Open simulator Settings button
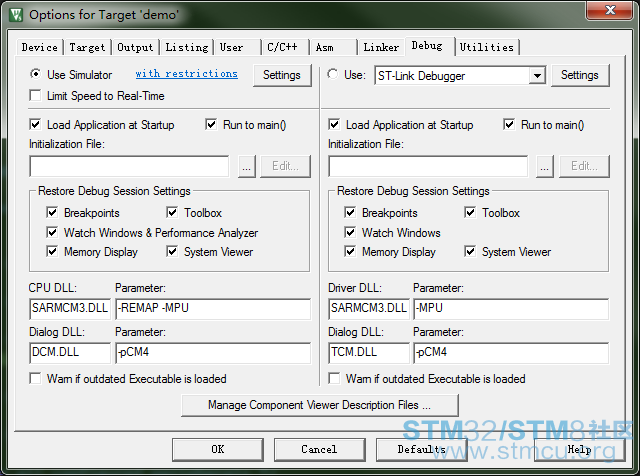This screenshot has height=476, width=640. 282,75
